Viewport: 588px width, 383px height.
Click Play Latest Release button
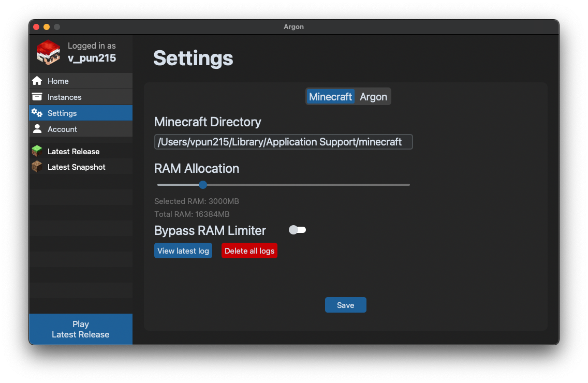pos(81,329)
